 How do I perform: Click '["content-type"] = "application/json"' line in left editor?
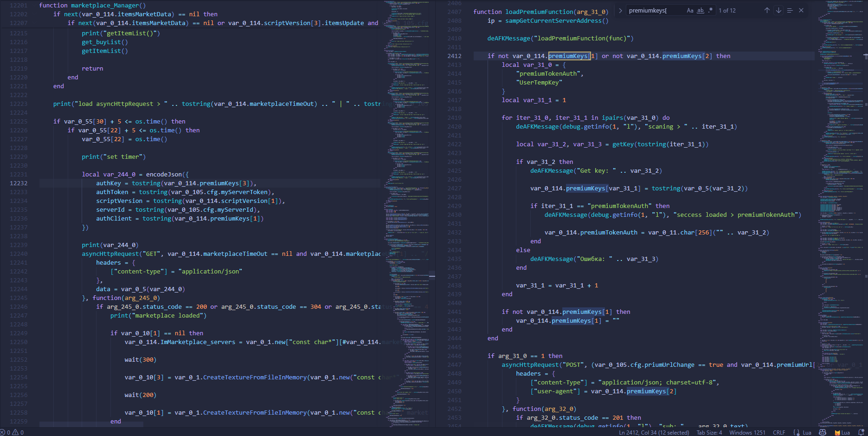(176, 271)
